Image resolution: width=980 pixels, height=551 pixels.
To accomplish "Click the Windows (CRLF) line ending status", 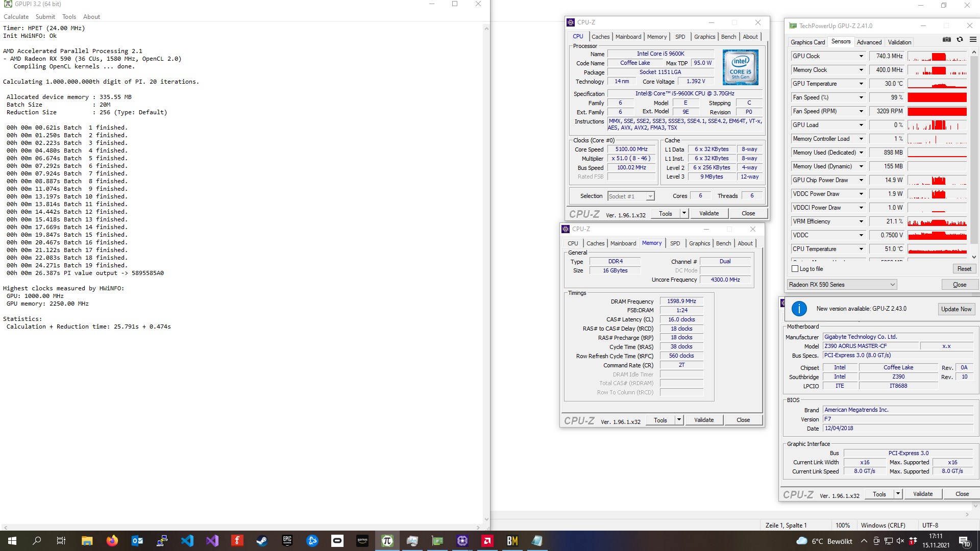I will click(883, 525).
